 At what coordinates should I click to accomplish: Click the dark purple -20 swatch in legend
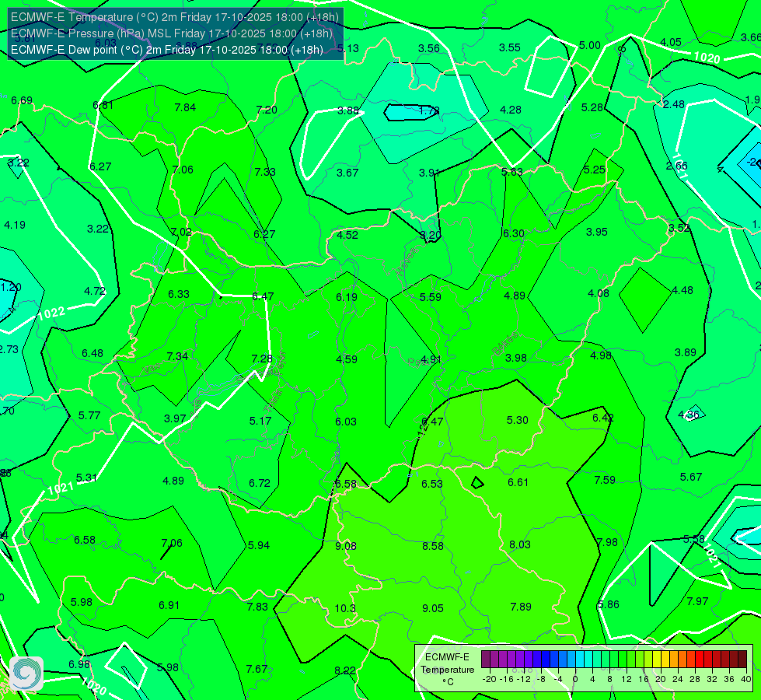tap(486, 660)
